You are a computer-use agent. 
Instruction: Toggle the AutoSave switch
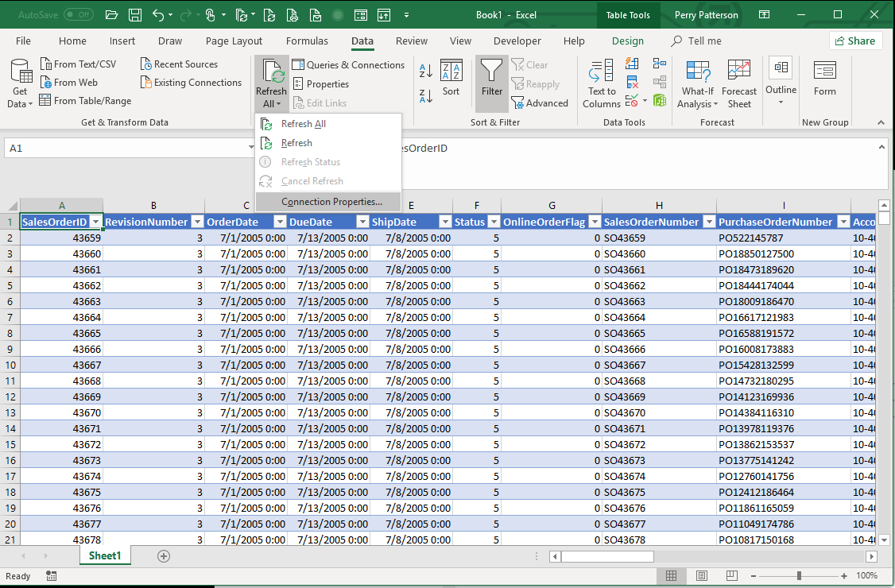[78, 15]
